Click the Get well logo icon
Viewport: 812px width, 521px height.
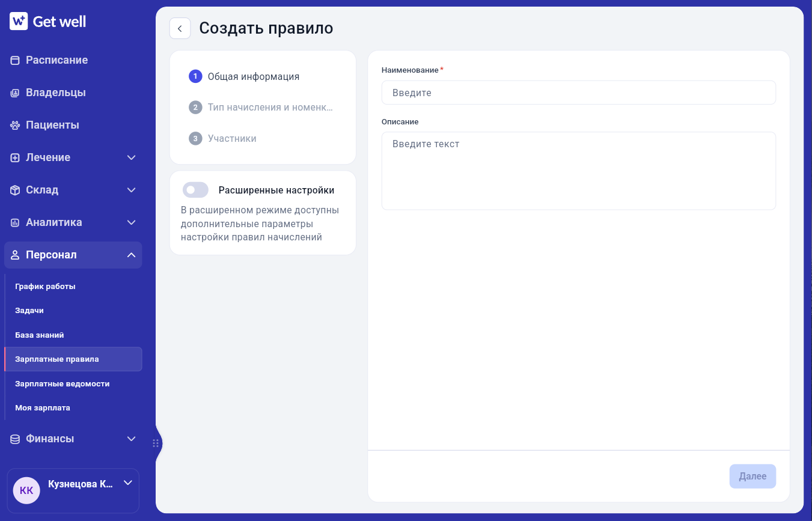pos(19,22)
